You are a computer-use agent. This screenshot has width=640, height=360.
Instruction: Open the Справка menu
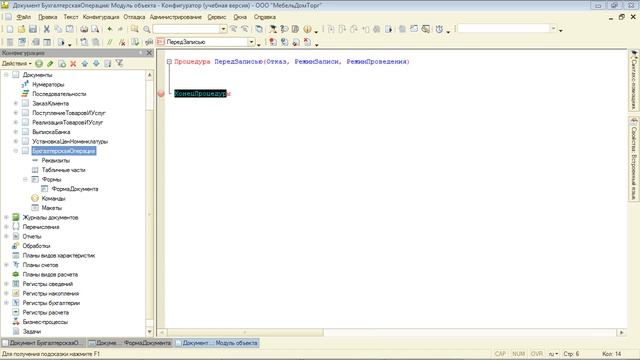[265, 17]
